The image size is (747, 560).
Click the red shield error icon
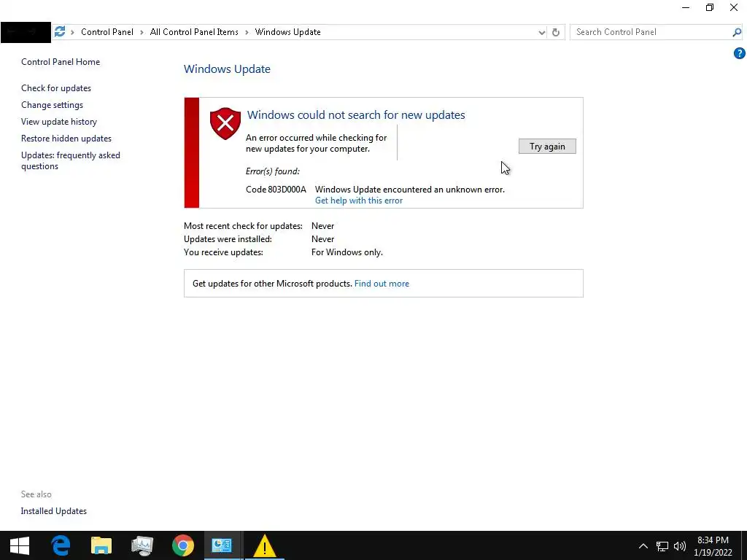pos(225,123)
